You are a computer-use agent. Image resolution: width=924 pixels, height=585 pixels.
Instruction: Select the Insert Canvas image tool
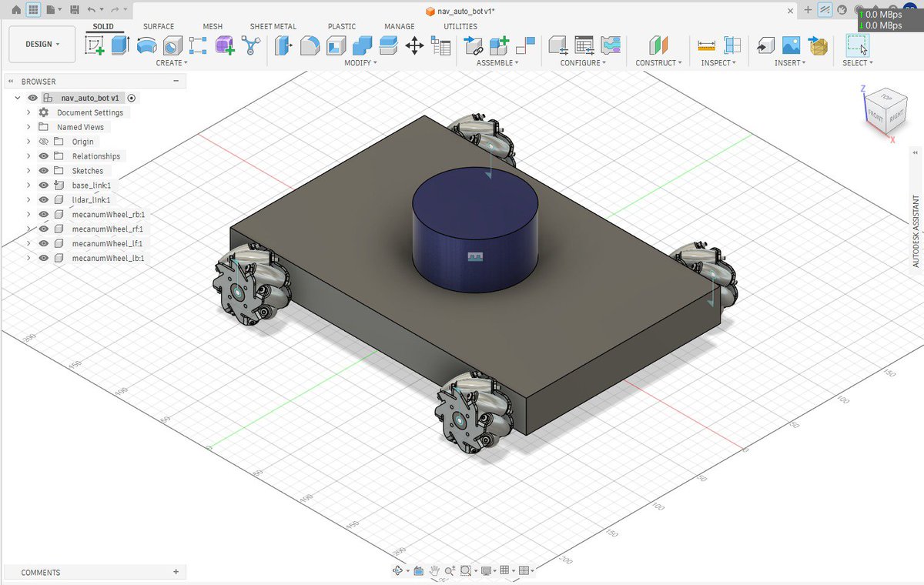pyautogui.click(x=791, y=45)
